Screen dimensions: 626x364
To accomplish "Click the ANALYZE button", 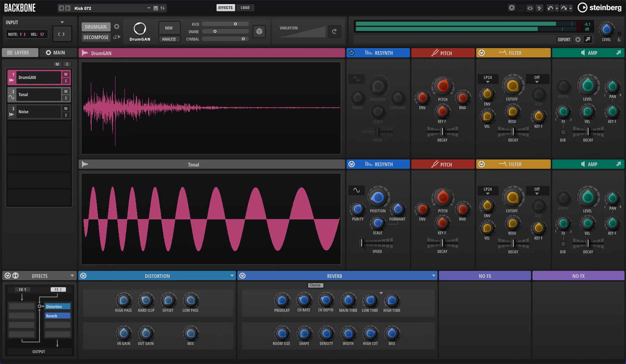I will click(x=169, y=39).
